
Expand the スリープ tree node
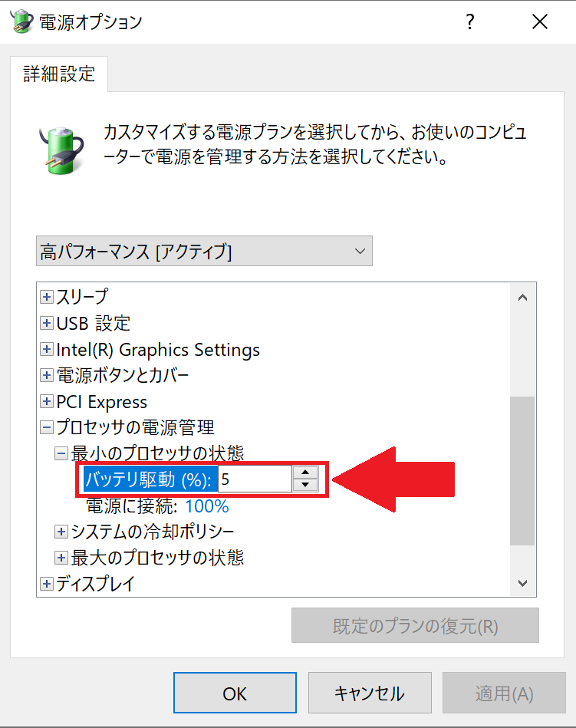coord(47,297)
